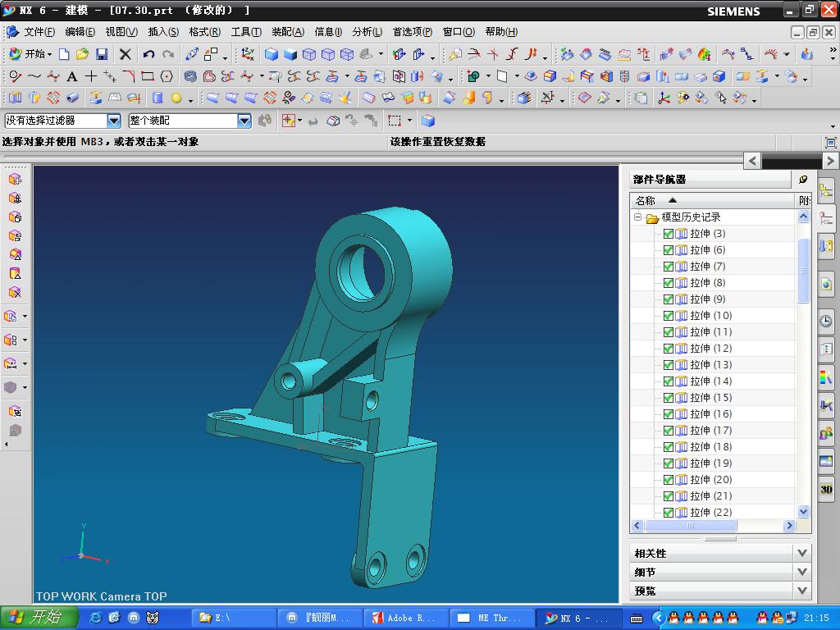This screenshot has height=630, width=840.
Task: Open the 分析(L) menu
Action: [367, 32]
